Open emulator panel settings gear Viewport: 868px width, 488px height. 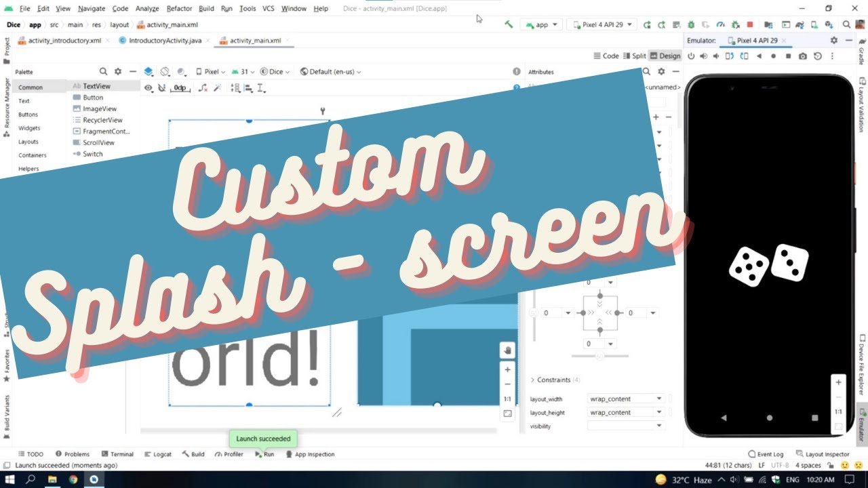click(834, 41)
